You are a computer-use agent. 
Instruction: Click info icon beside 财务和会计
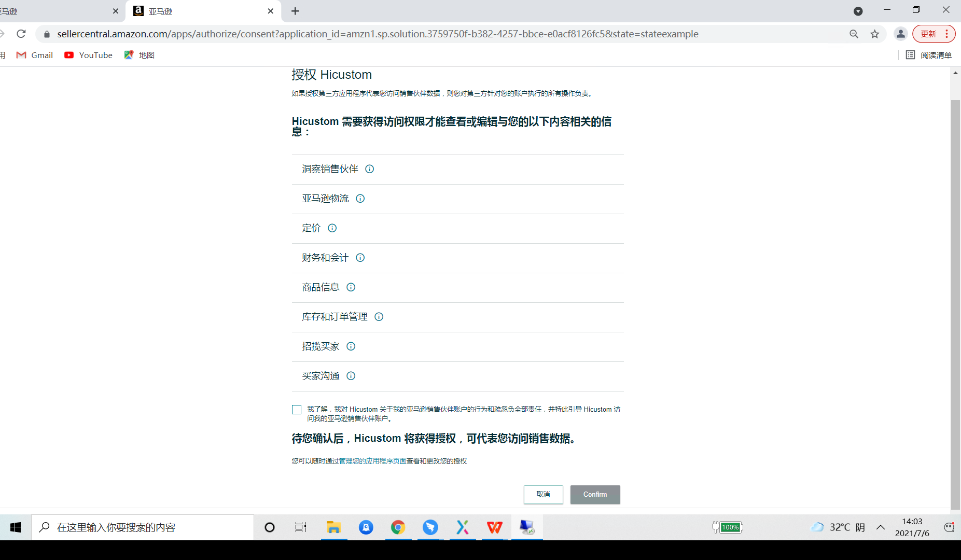360,258
